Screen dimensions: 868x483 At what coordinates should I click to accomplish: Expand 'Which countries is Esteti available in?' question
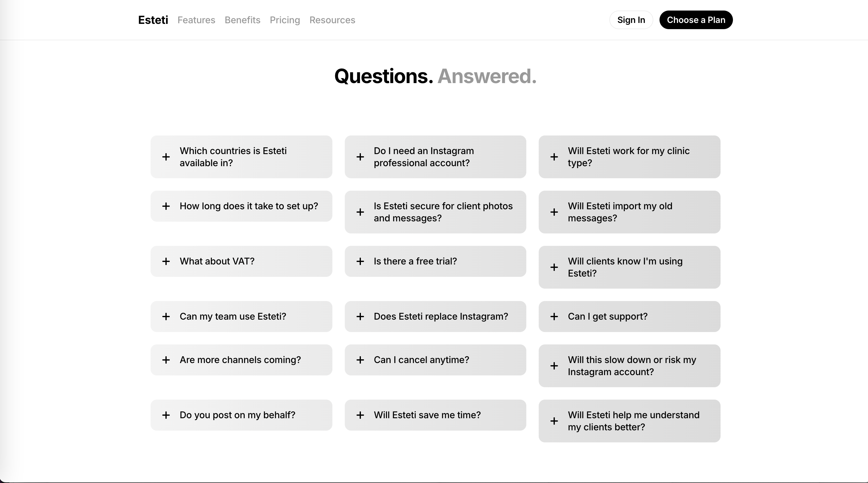pos(241,157)
